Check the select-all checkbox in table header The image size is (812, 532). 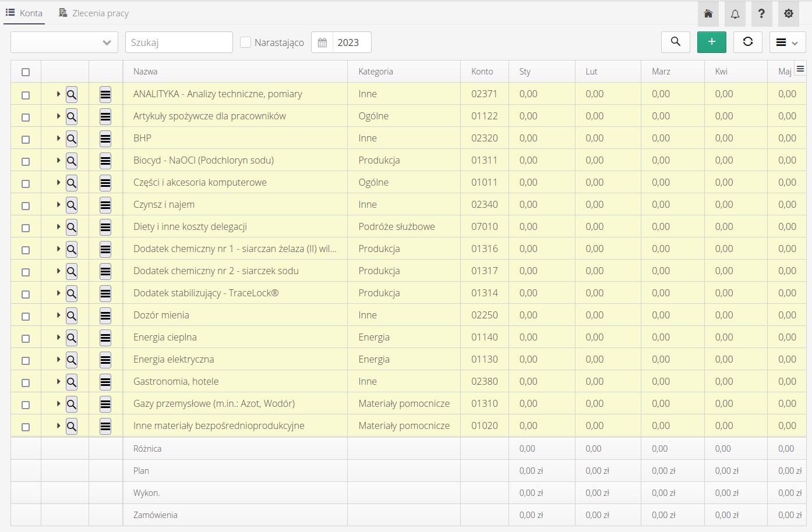[26, 71]
